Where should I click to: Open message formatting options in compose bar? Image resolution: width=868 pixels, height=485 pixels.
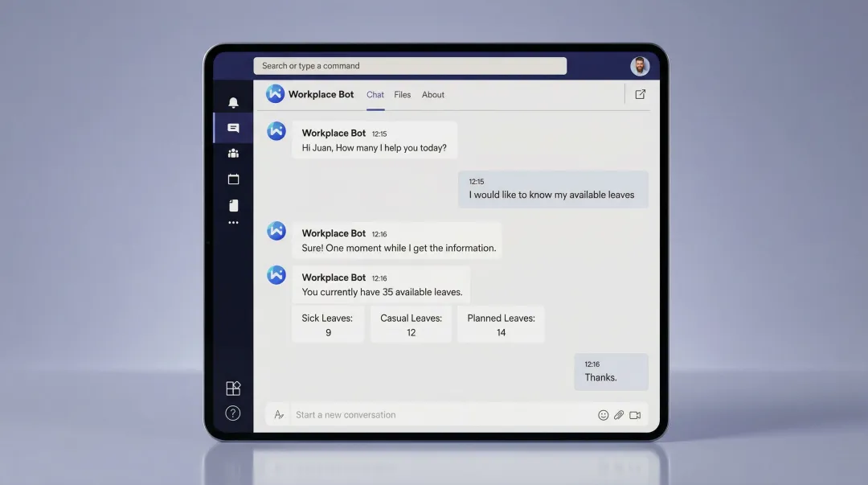[278, 414]
